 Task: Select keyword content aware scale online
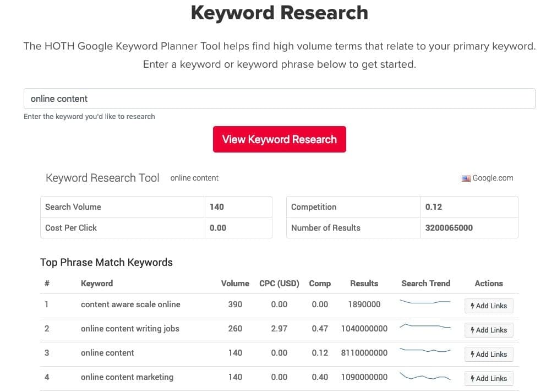point(130,304)
